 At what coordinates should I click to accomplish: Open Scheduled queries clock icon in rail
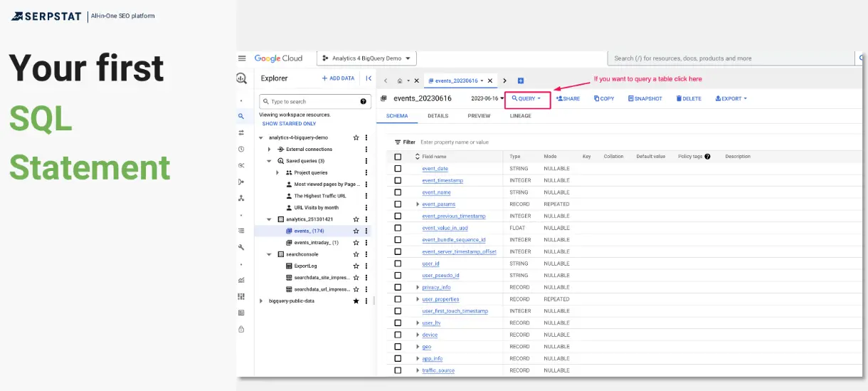click(242, 149)
